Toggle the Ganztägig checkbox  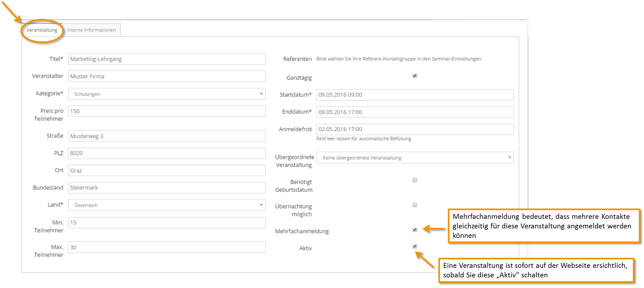(415, 76)
